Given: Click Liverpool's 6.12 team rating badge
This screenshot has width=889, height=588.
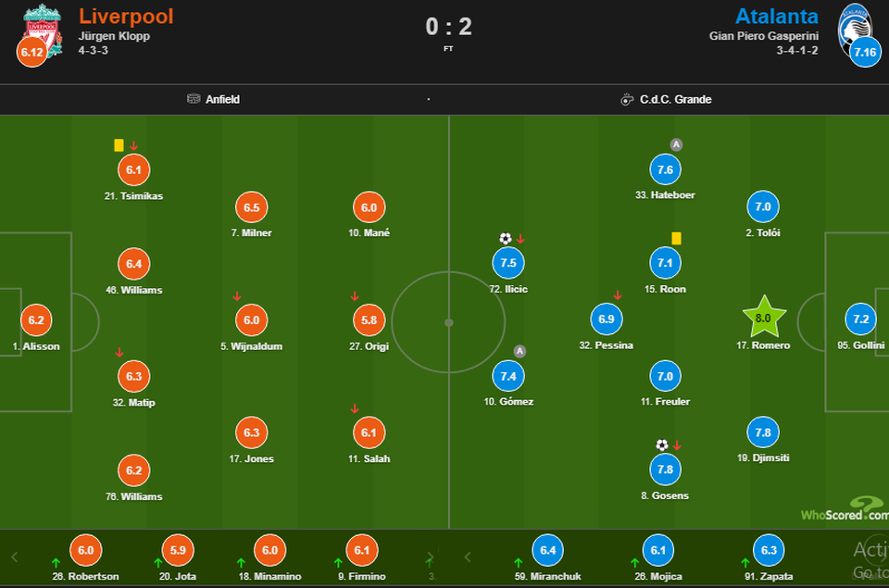Looking at the screenshot, I should pyautogui.click(x=31, y=52).
